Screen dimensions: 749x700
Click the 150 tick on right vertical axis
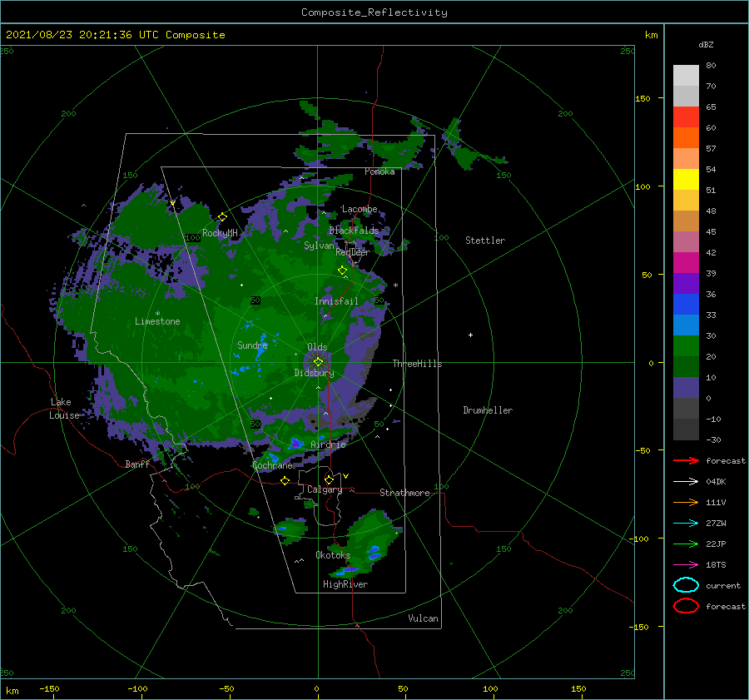[x=642, y=98]
